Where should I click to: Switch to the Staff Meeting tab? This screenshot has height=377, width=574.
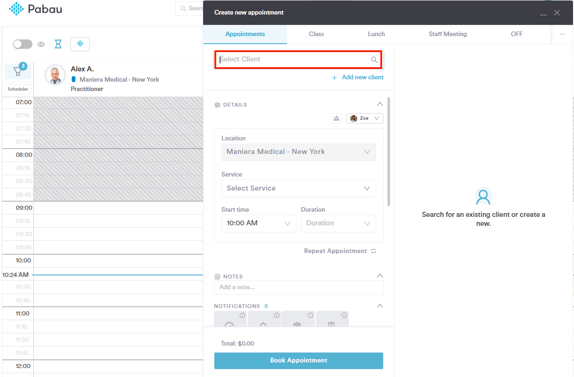447,34
